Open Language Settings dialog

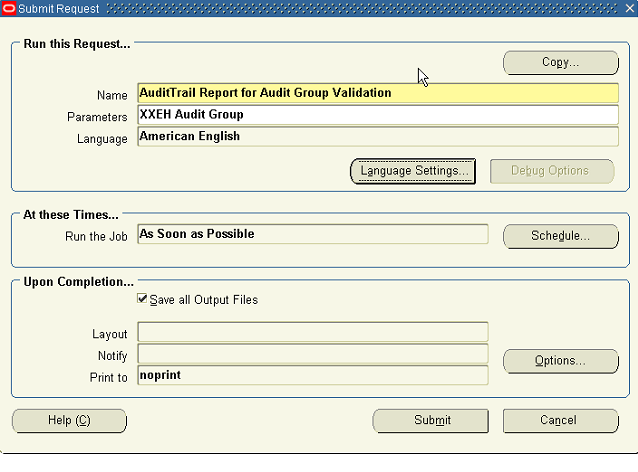tap(413, 171)
